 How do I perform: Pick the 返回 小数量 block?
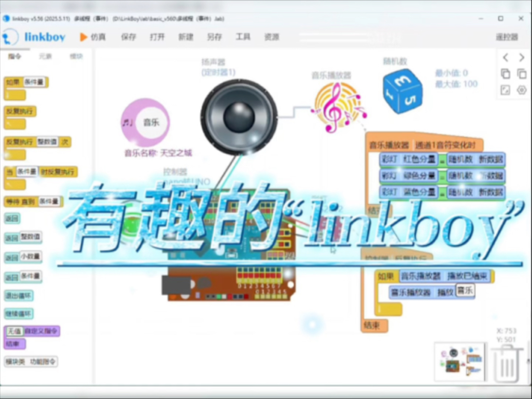23,257
